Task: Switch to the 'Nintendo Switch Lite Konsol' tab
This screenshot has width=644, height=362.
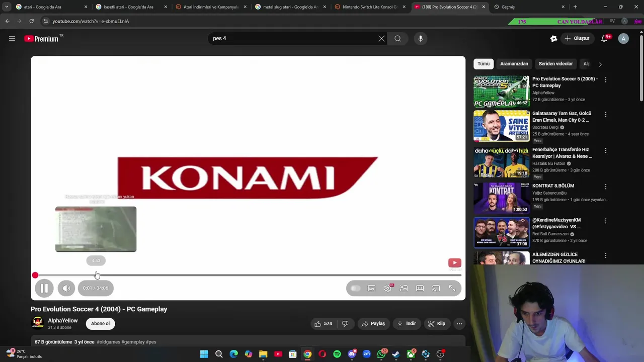Action: (370, 7)
